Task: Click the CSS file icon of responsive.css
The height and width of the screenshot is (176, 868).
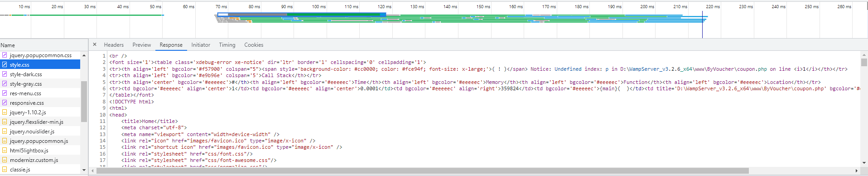Action: (5, 103)
